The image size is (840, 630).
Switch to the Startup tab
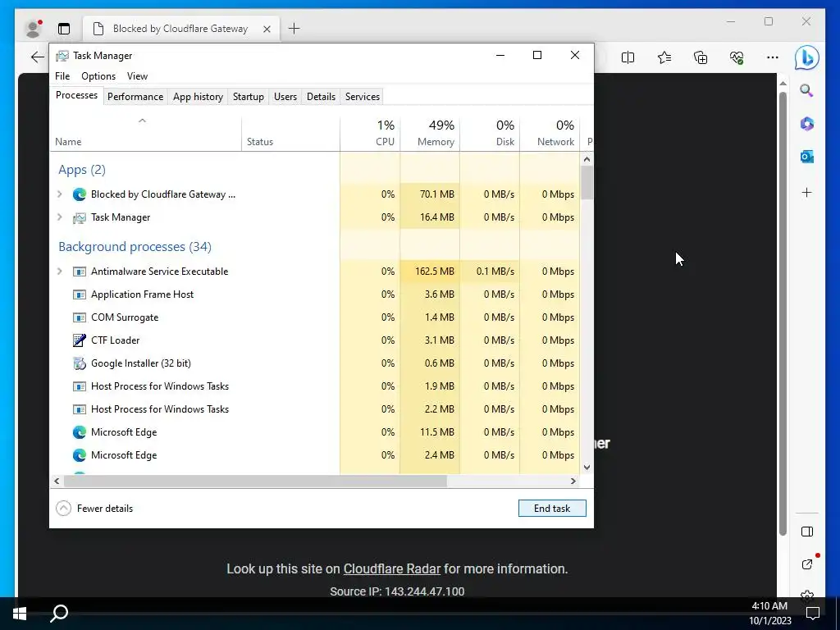point(248,97)
